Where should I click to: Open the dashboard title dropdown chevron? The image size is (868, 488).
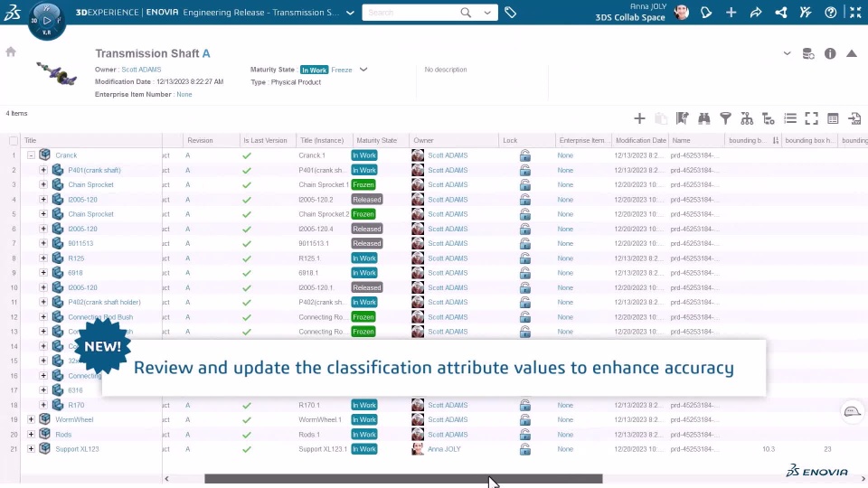click(350, 12)
